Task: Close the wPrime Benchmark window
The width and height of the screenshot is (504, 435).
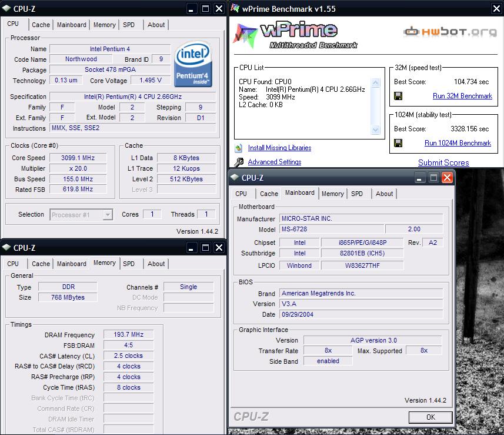Action: pos(496,9)
